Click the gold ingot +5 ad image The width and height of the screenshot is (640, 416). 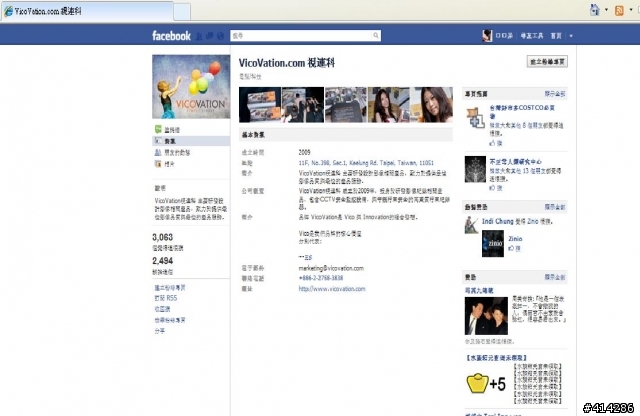pyautogui.click(x=486, y=383)
